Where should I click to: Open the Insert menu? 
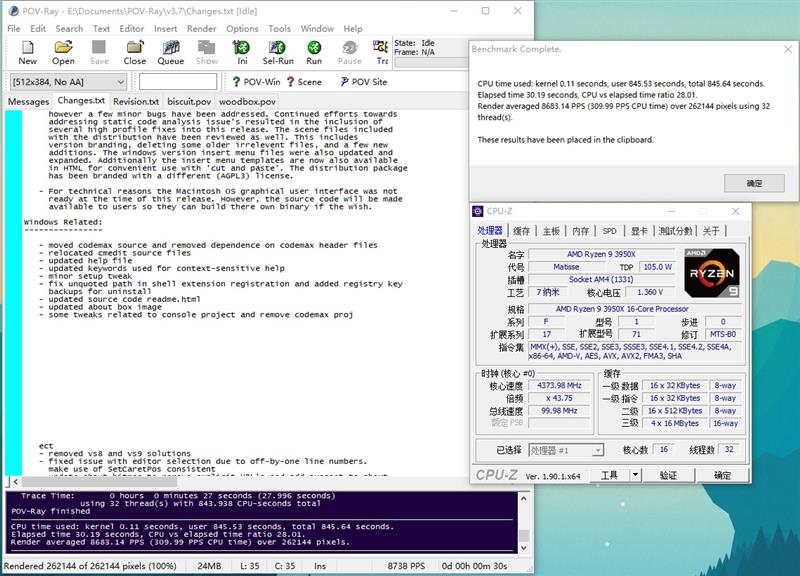[166, 29]
